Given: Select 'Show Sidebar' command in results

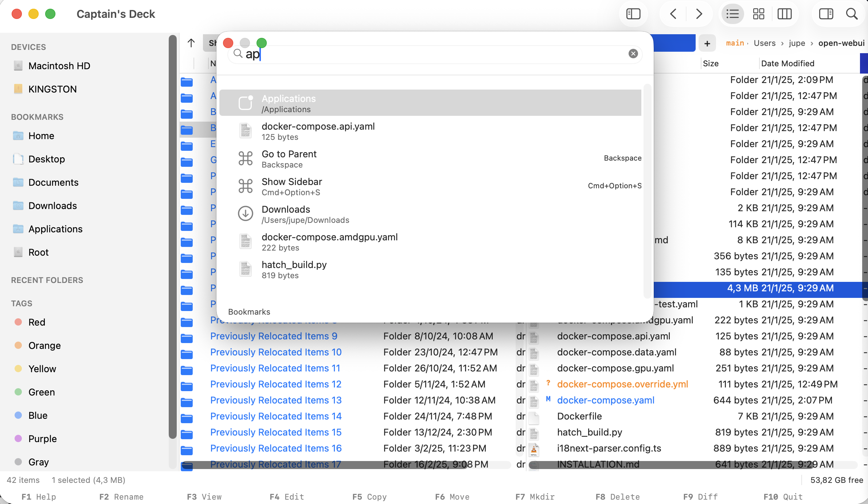Looking at the screenshot, I should (292, 186).
